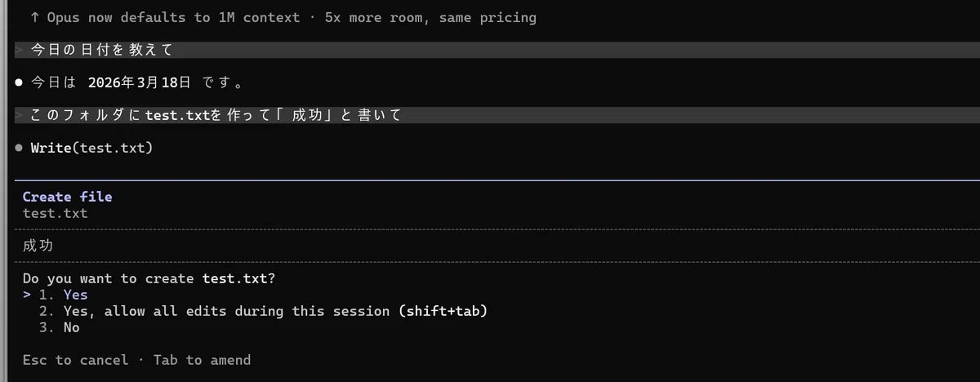Screen dimensions: 980x382
Task: Click the gray bullet before Write(test.txt)
Action: coord(19,148)
